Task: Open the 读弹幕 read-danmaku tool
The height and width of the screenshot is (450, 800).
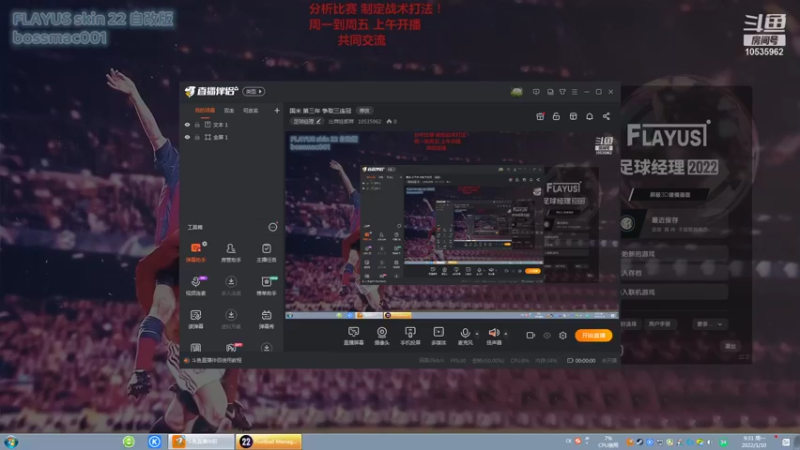Action: tap(196, 319)
